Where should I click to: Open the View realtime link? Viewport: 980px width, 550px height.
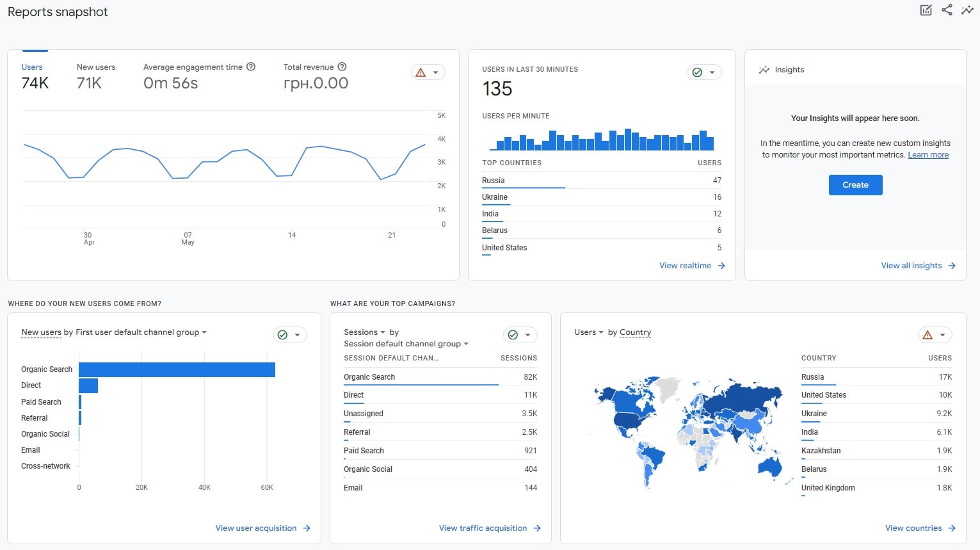pos(684,265)
